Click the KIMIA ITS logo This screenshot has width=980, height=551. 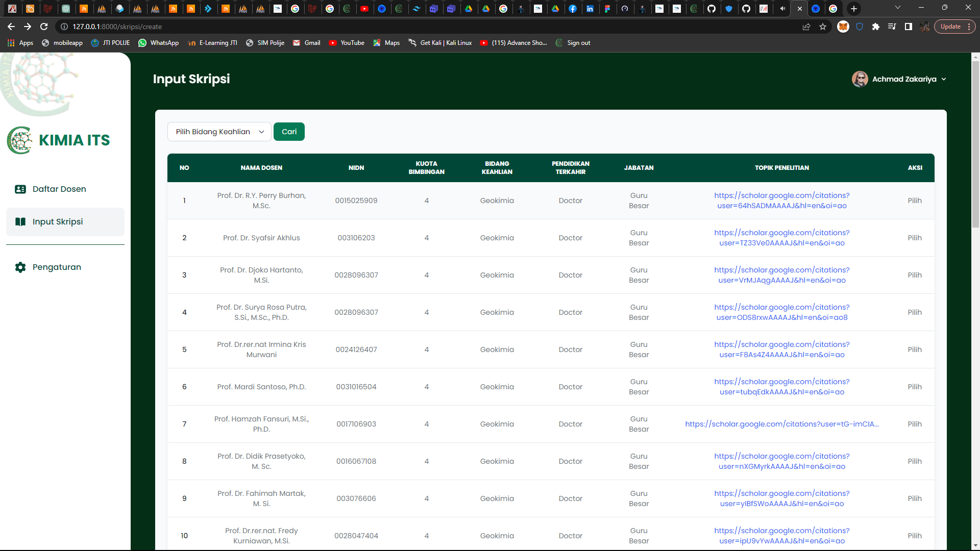click(x=59, y=140)
